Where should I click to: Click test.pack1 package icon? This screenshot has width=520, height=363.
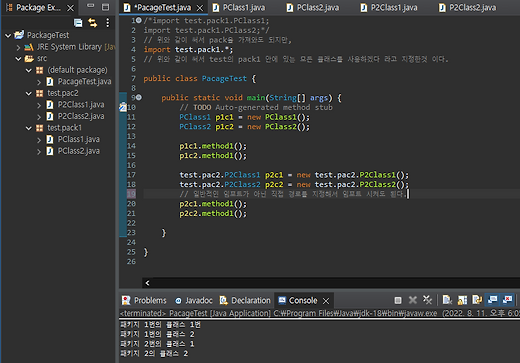click(39, 128)
